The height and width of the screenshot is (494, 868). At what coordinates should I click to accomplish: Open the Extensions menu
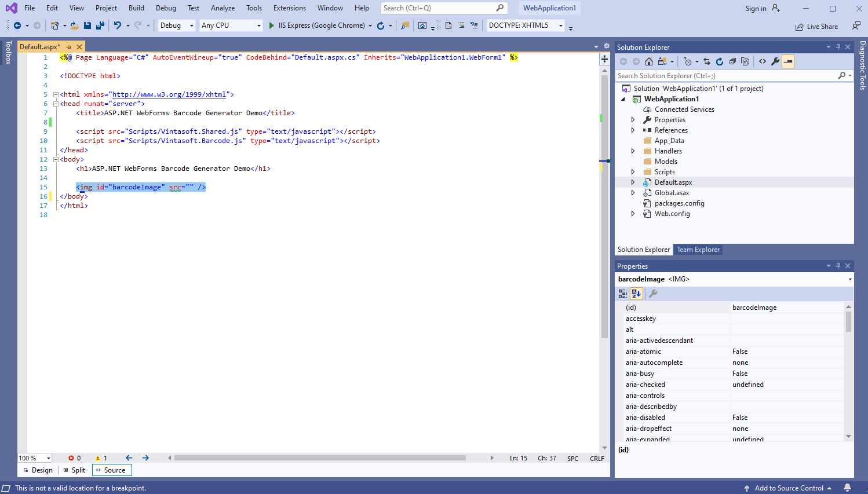(x=290, y=8)
